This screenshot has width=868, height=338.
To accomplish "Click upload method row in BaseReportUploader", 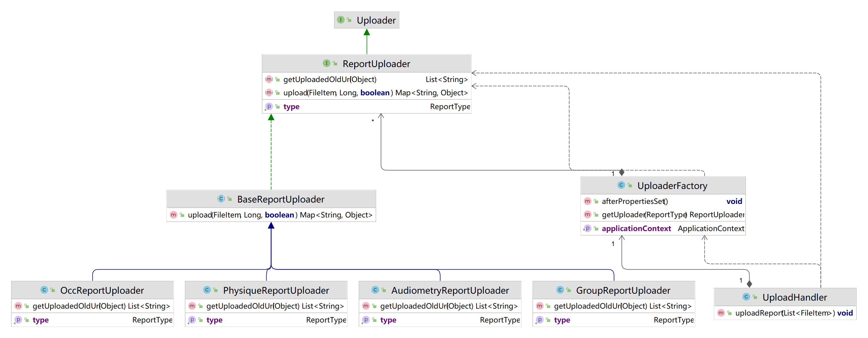I will point(271,215).
